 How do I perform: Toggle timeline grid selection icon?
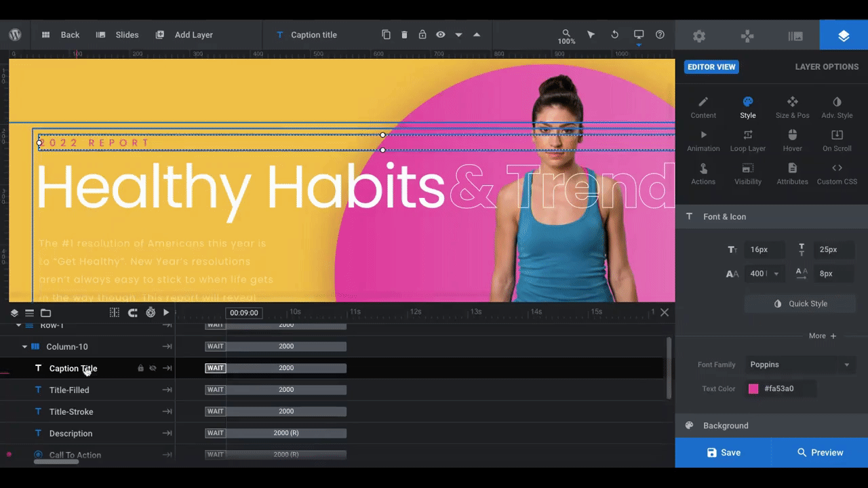(115, 312)
